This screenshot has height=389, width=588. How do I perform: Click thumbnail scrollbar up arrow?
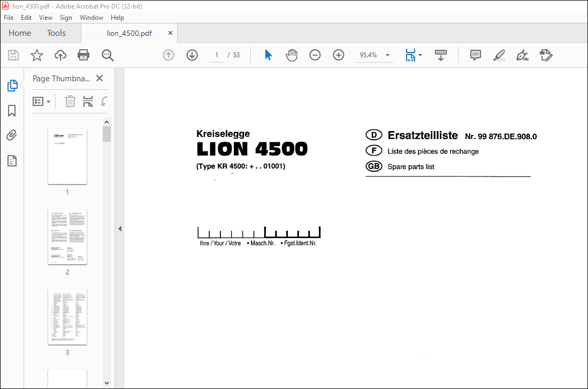pyautogui.click(x=107, y=122)
